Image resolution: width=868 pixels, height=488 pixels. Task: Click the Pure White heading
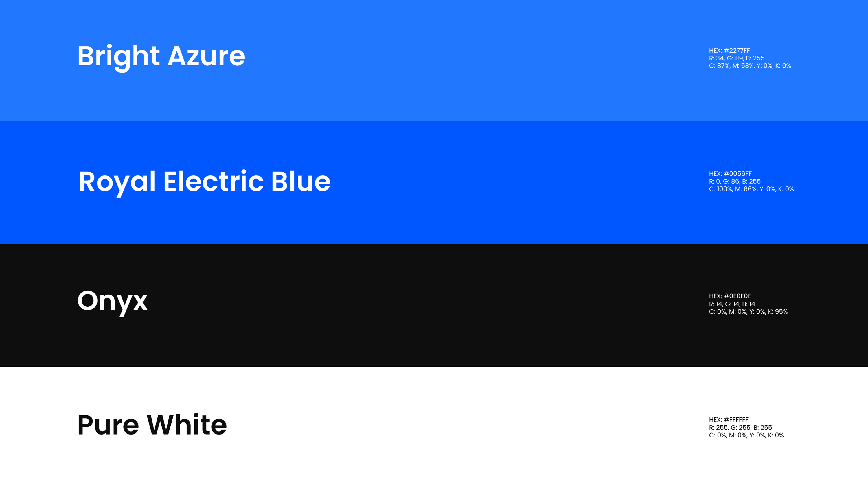coord(152,425)
